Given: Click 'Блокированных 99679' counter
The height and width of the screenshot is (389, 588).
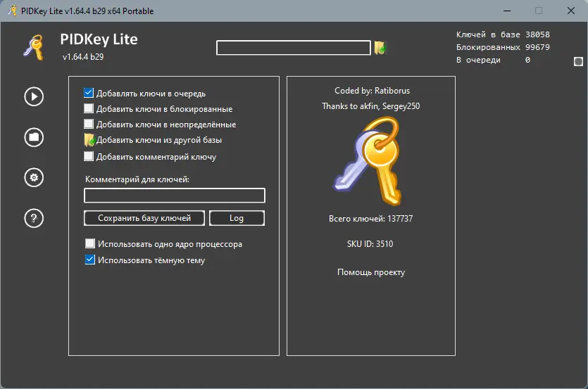Looking at the screenshot, I should pos(503,47).
